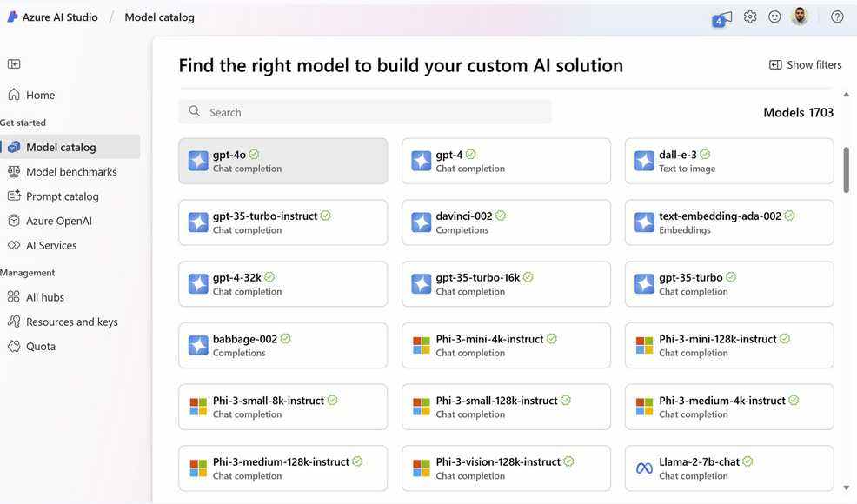Select the gpt-4-32k model card
Screen dimensions: 857x504
click(x=282, y=283)
